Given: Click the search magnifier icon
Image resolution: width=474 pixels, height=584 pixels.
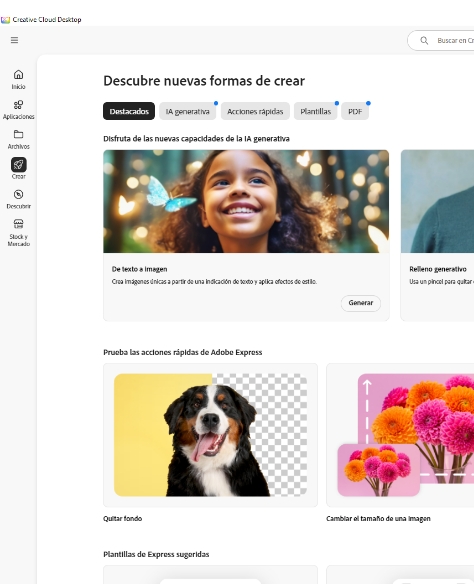Looking at the screenshot, I should 424,41.
